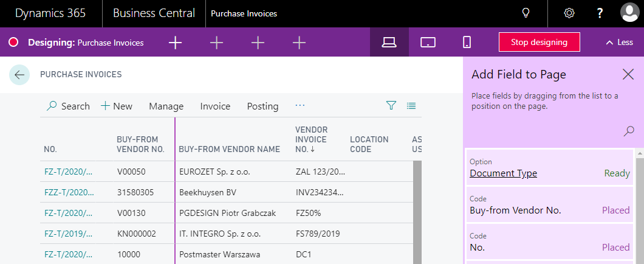
Task: Click Buy-from Vendor No. column header
Action: (141, 144)
